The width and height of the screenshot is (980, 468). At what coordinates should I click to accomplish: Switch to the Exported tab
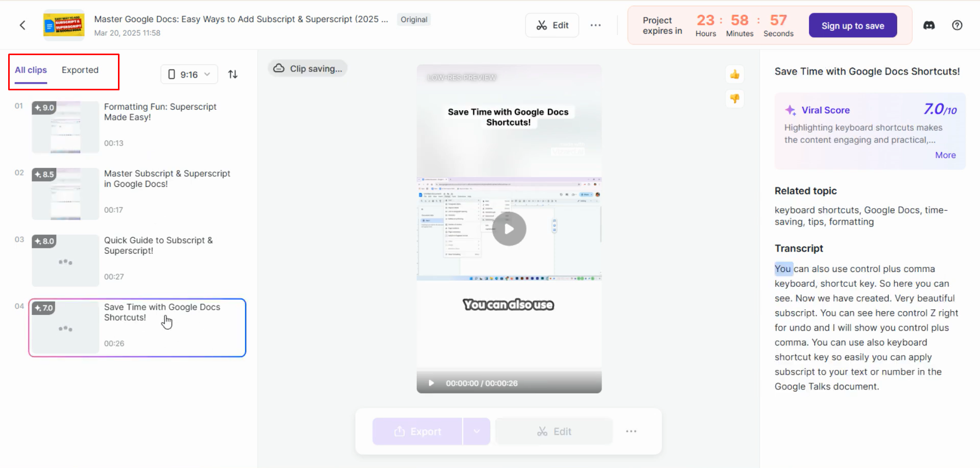point(80,70)
